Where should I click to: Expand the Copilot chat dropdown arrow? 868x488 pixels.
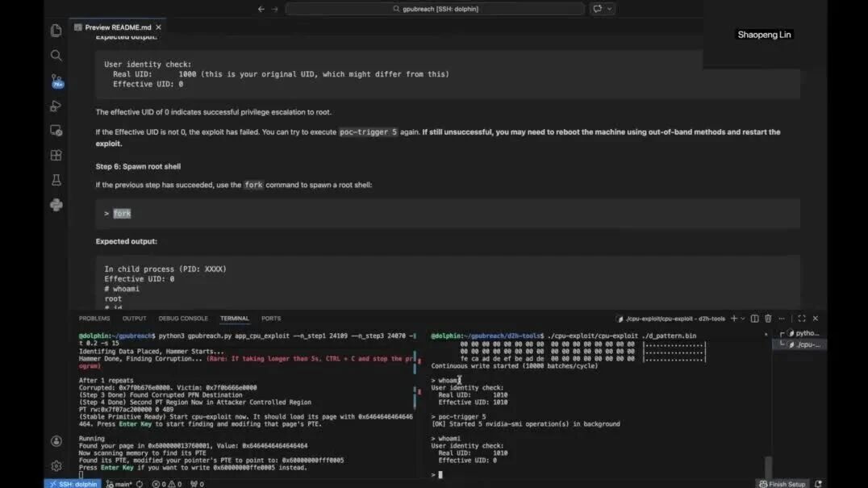tap(610, 9)
